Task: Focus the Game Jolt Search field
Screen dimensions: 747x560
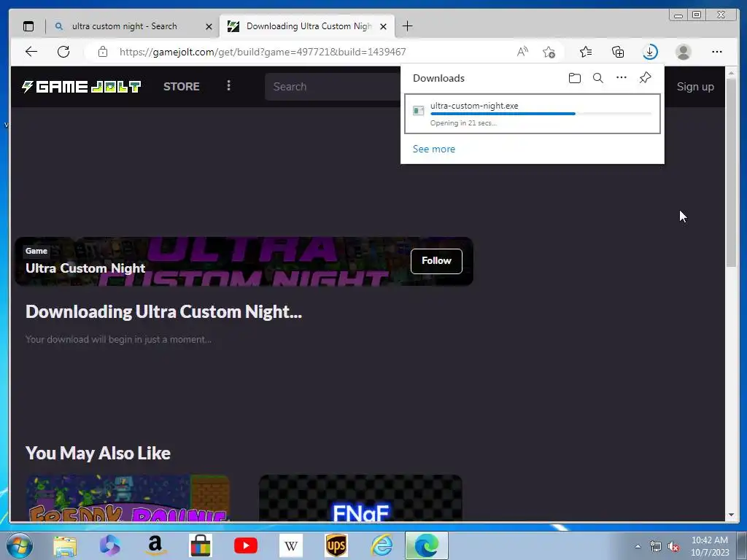Action: (x=333, y=87)
